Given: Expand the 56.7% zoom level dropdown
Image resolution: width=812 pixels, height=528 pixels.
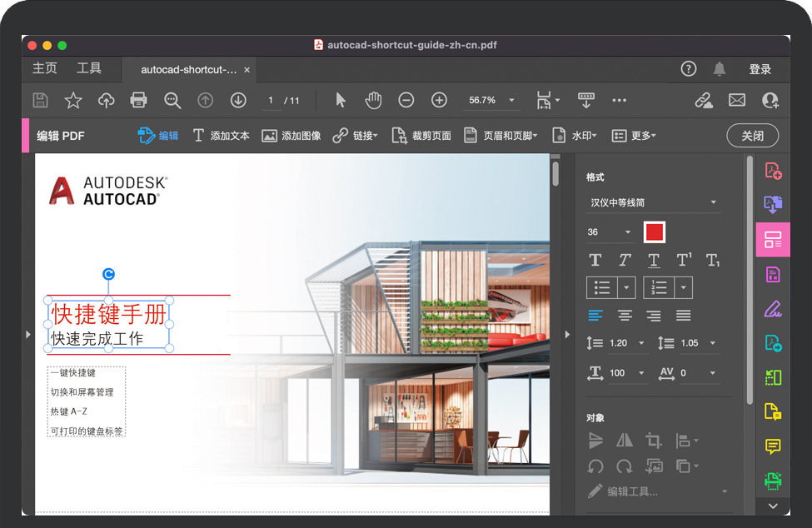Looking at the screenshot, I should pyautogui.click(x=511, y=100).
